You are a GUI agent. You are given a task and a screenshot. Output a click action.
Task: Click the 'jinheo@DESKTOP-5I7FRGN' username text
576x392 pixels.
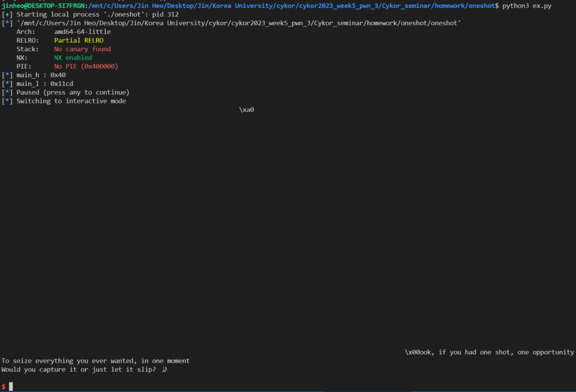click(x=43, y=6)
